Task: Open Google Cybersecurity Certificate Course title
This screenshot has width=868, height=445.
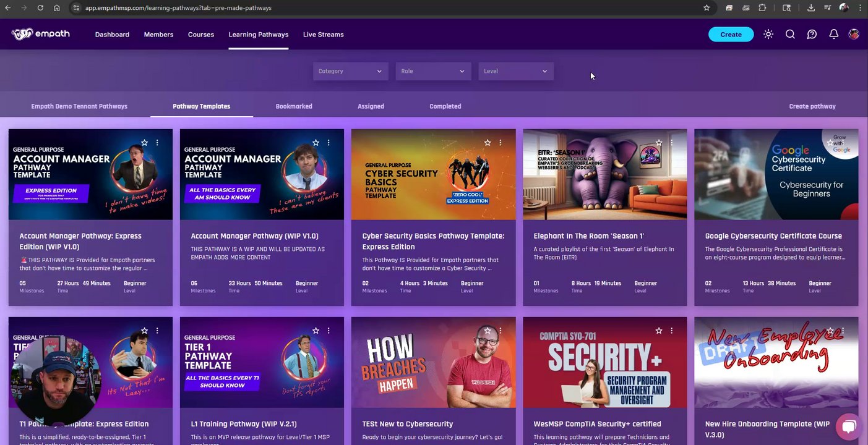Action: 773,236
